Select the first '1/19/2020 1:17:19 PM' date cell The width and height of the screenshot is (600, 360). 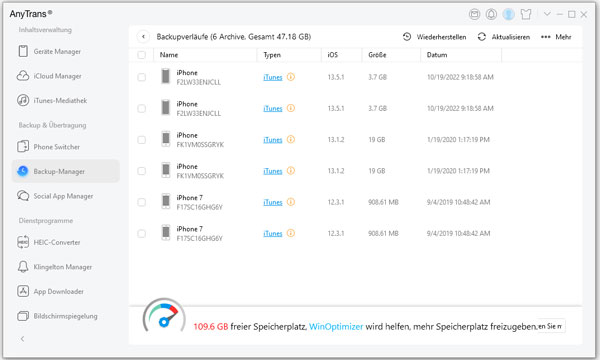(x=458, y=140)
